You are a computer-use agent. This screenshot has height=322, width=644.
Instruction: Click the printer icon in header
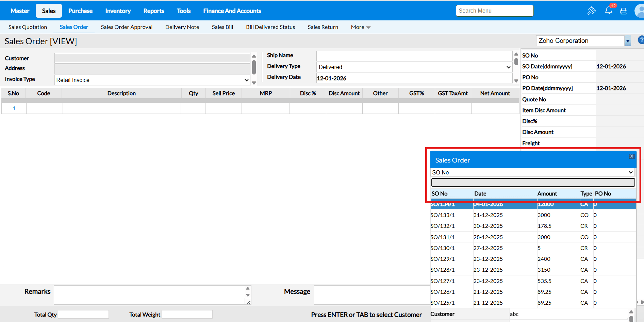[x=624, y=11]
